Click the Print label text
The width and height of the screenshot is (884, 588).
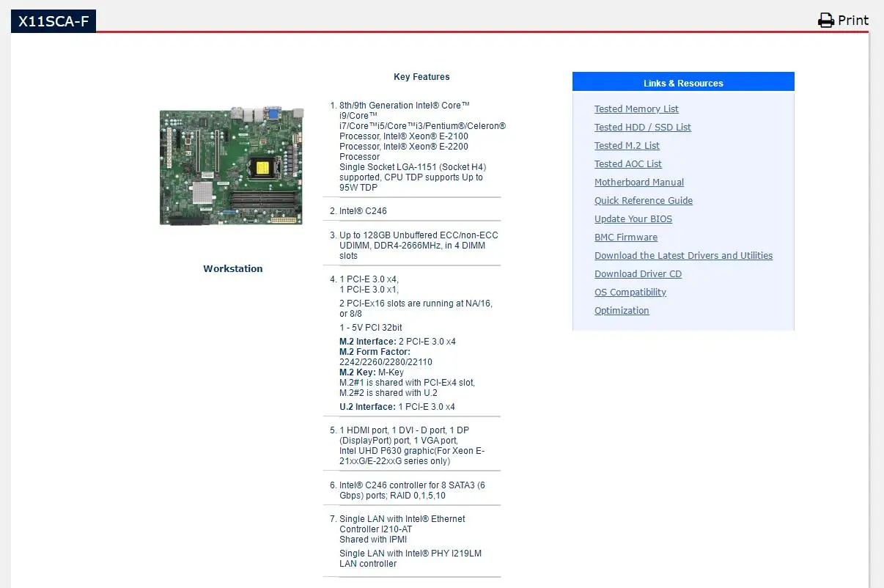(853, 21)
